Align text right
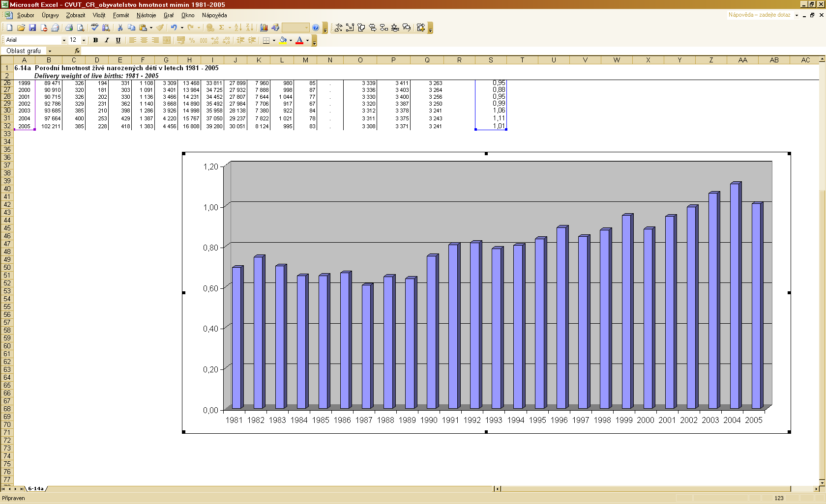 coord(155,40)
